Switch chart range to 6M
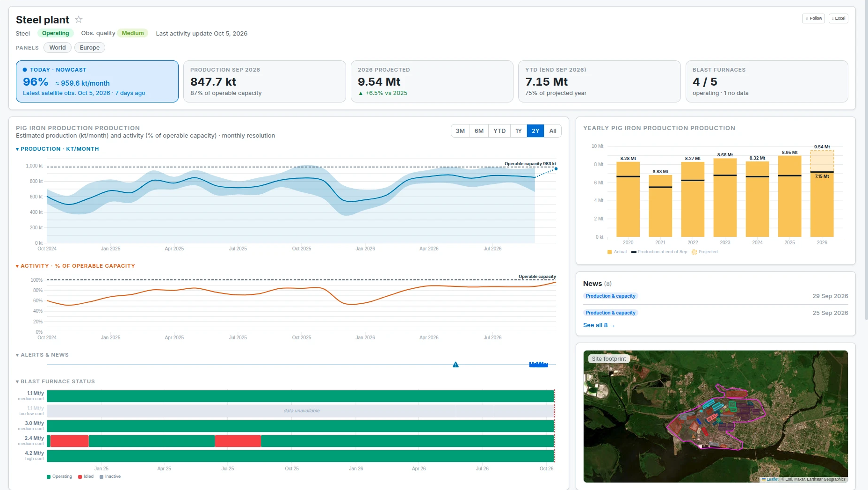Screen dimensions: 868x490 click(x=479, y=131)
